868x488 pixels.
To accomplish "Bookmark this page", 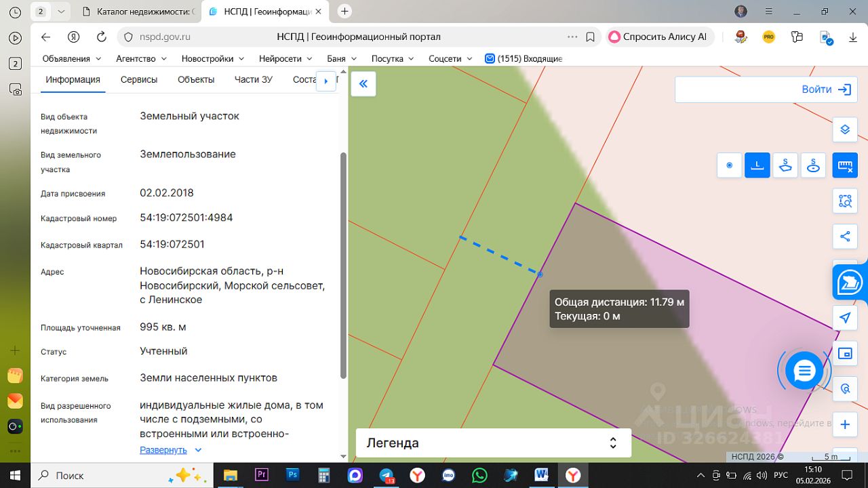I will coord(591,37).
